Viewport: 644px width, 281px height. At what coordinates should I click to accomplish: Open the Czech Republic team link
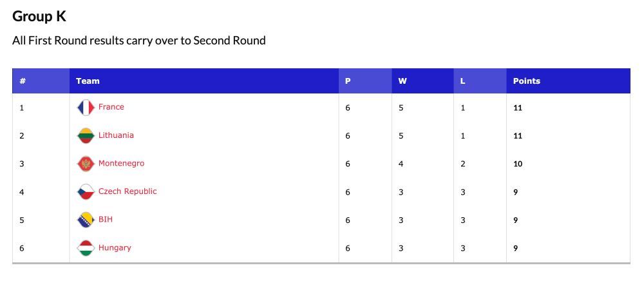[128, 191]
